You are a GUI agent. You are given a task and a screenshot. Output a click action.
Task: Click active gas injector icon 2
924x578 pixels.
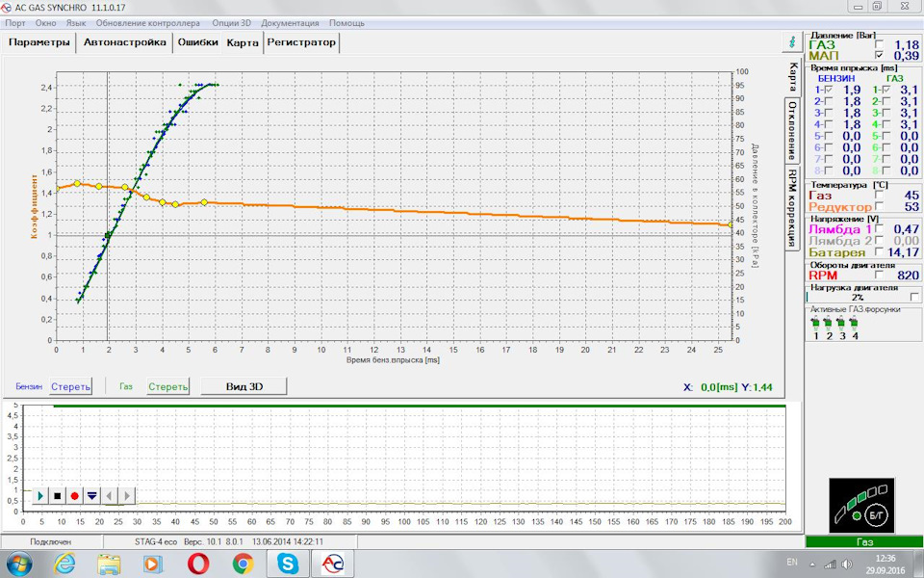tap(829, 324)
